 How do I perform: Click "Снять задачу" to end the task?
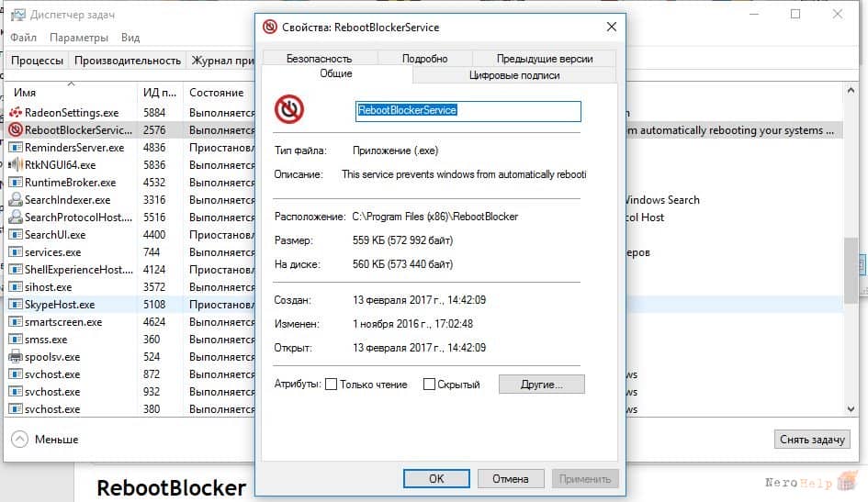(x=812, y=439)
